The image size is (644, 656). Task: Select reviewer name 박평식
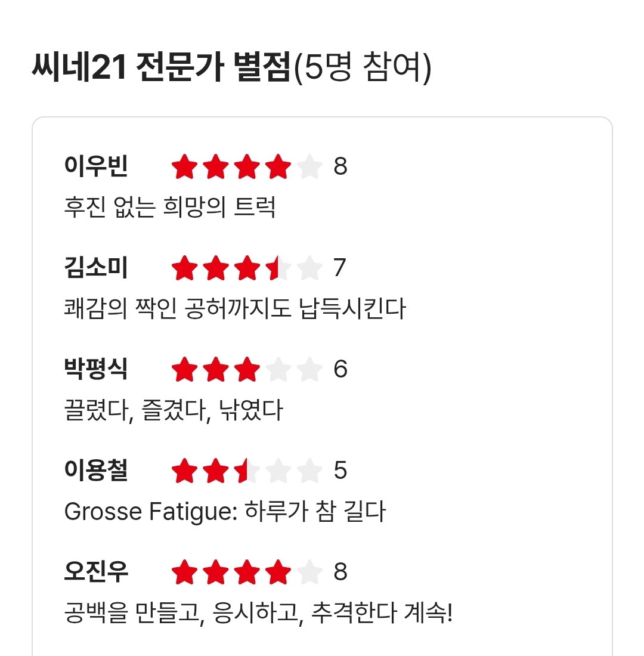pos(96,369)
